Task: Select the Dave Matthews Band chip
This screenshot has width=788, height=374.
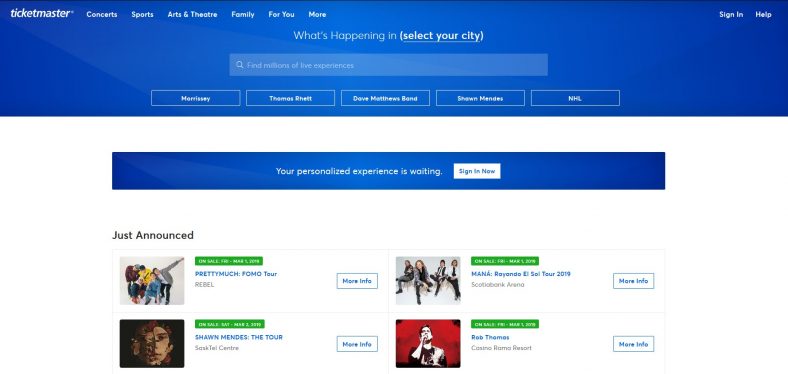Action: coord(385,98)
